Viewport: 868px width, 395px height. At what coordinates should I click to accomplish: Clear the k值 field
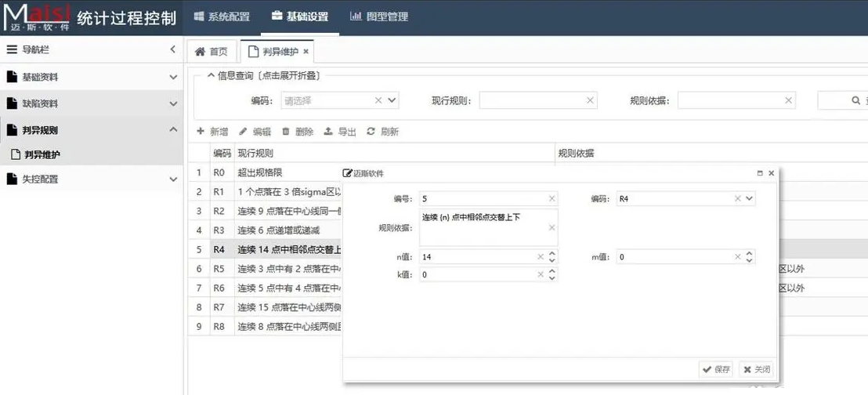click(x=541, y=274)
